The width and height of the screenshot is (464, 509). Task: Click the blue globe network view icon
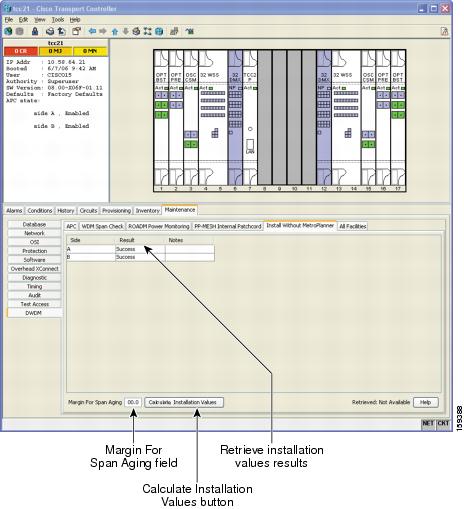[159, 31]
